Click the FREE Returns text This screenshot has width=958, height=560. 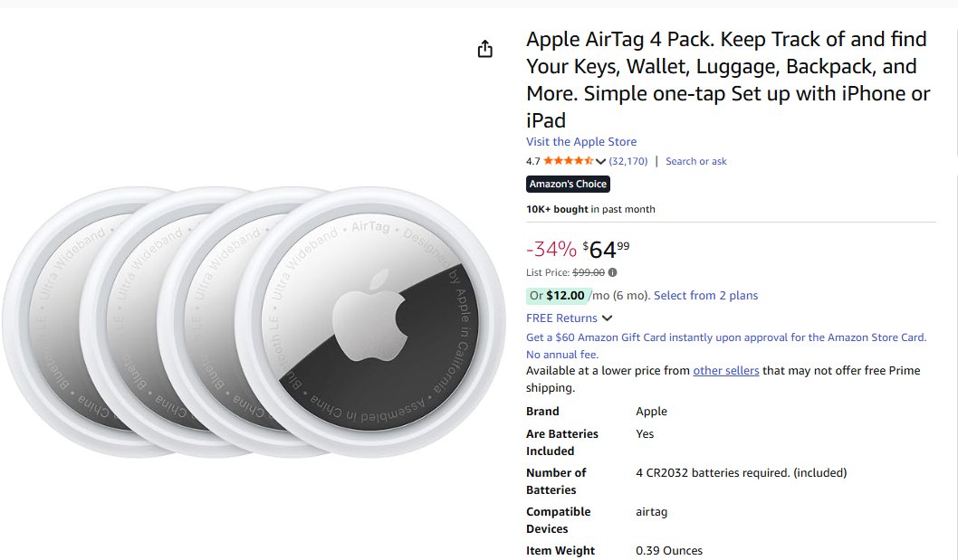point(561,318)
